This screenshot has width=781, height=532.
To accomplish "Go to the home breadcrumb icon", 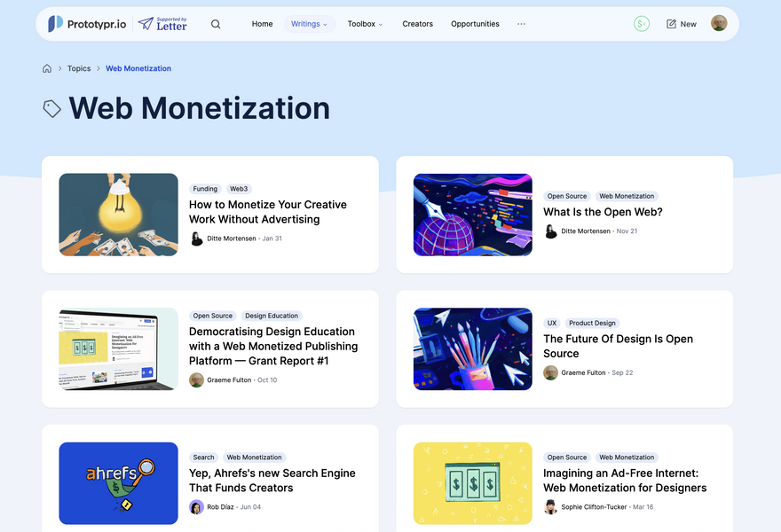I will (47, 68).
